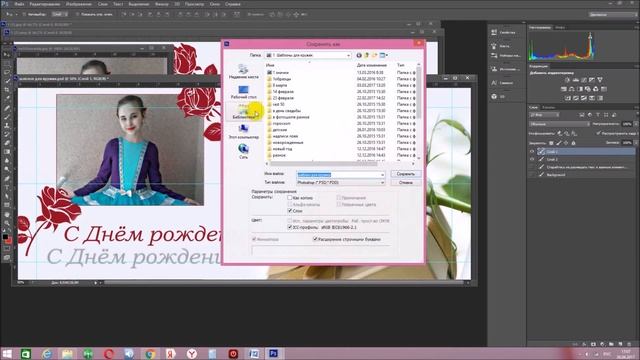This screenshot has height=360, width=640.
Task: Toggle the Слои checkbox
Action: [x=290, y=211]
